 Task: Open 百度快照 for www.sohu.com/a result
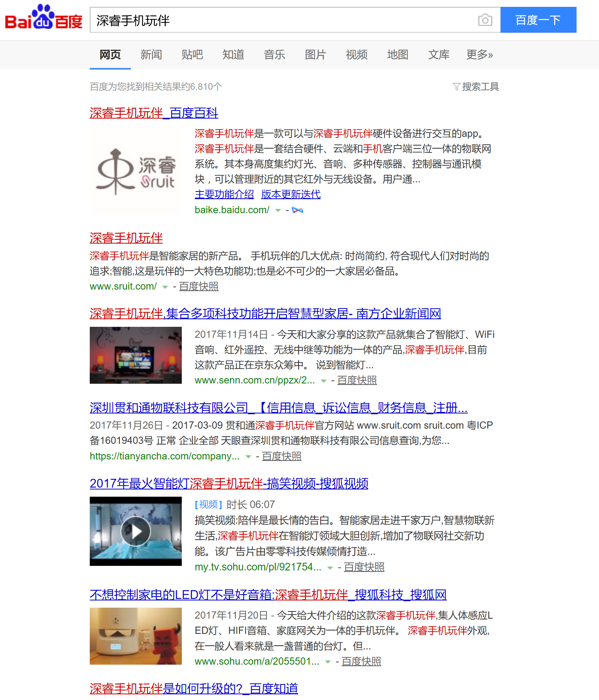pos(361,662)
